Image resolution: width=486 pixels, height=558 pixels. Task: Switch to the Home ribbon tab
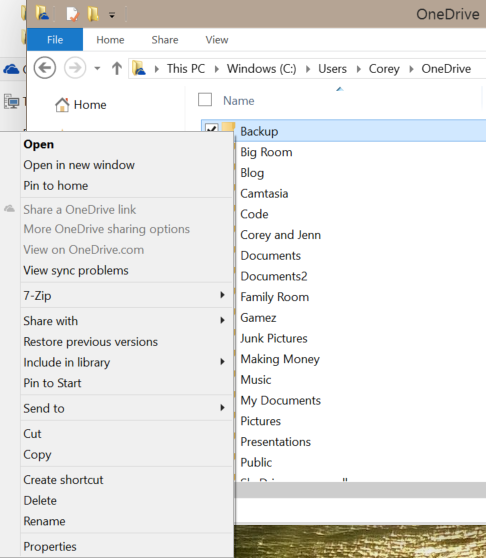[110, 40]
